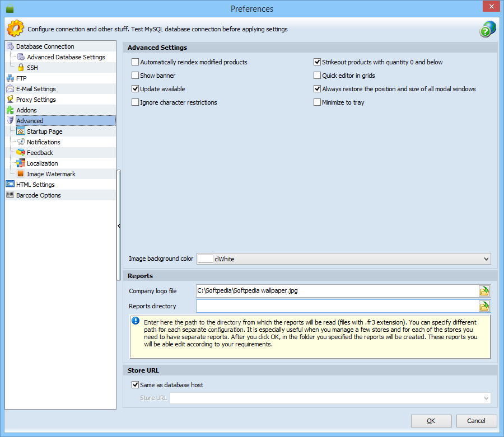The height and width of the screenshot is (437, 504).
Task: Go to SSH settings page
Action: [32, 68]
